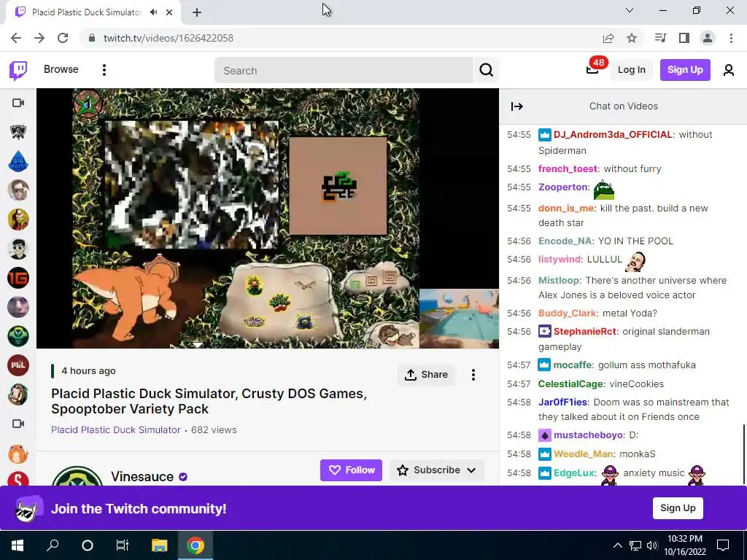Open Chrome tab search chevron
The width and height of the screenshot is (747, 560).
point(630,10)
